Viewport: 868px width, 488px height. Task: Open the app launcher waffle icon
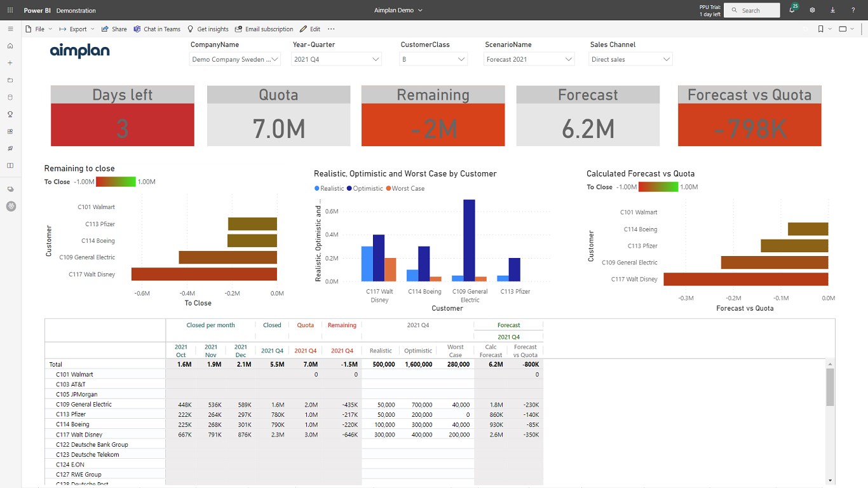(x=10, y=10)
